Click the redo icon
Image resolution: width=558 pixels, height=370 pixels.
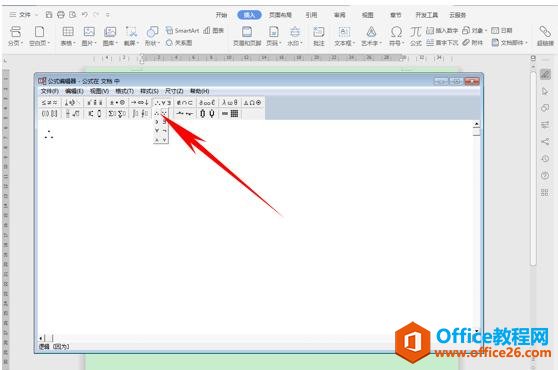[x=96, y=15]
